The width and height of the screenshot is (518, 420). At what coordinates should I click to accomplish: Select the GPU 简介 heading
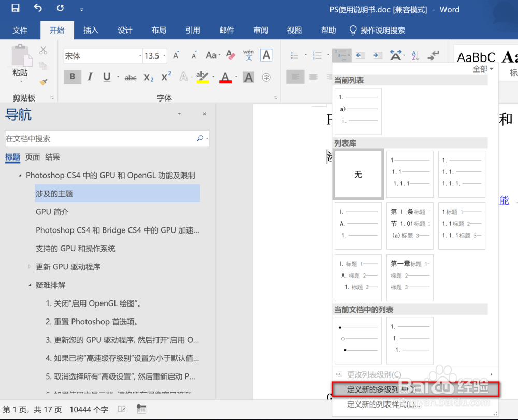(x=52, y=212)
